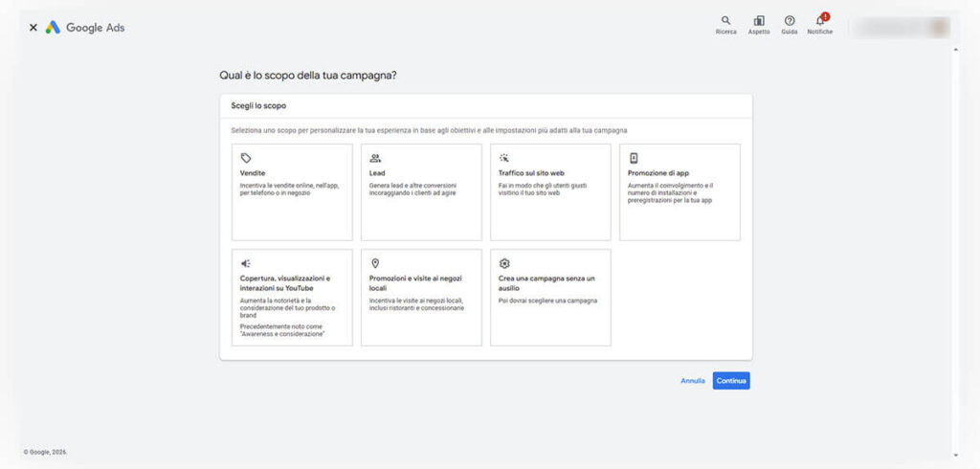Click the heading Qual è lo scopo della tua campagna?
This screenshot has width=980, height=469.
[307, 76]
